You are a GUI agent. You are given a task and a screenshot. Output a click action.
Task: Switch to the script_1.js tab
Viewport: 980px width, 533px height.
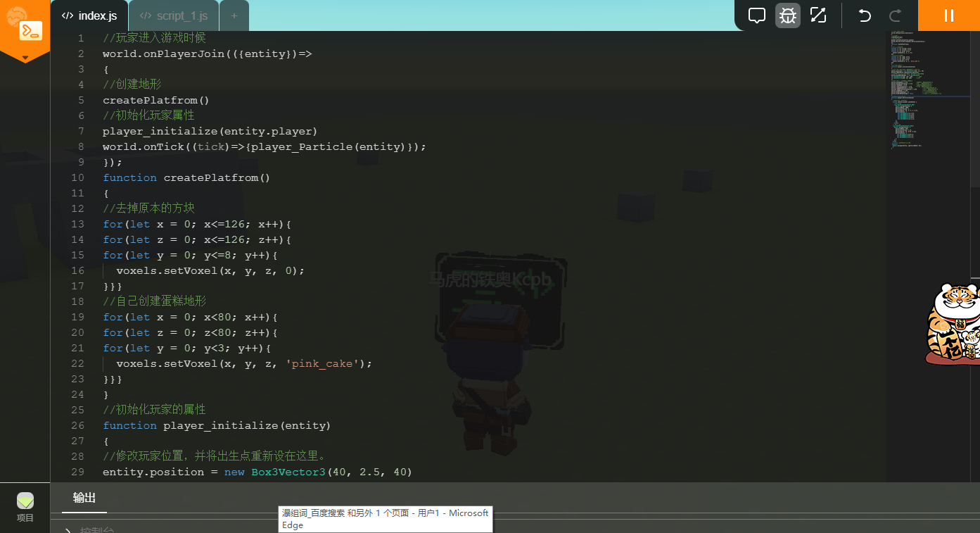(174, 15)
